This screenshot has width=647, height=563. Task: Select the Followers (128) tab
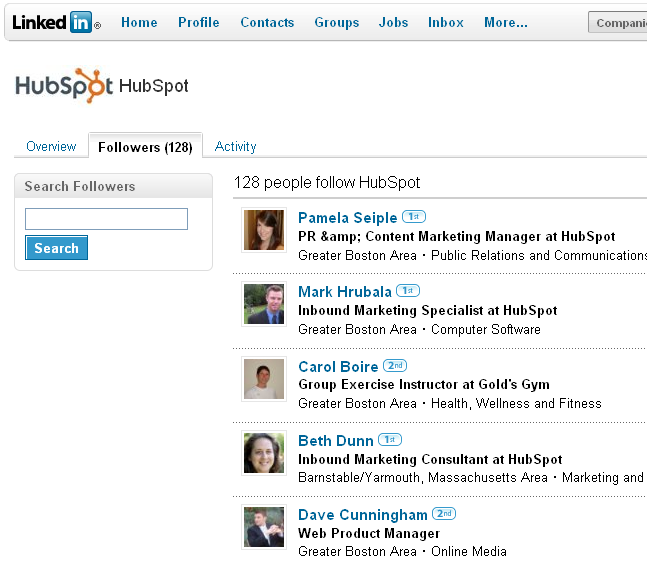coord(145,147)
